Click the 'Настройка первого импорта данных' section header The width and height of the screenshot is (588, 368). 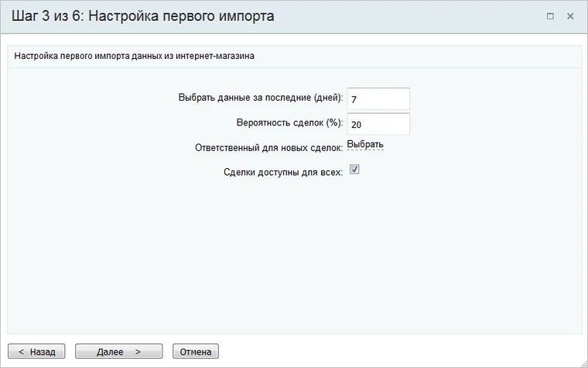pyautogui.click(x=135, y=56)
